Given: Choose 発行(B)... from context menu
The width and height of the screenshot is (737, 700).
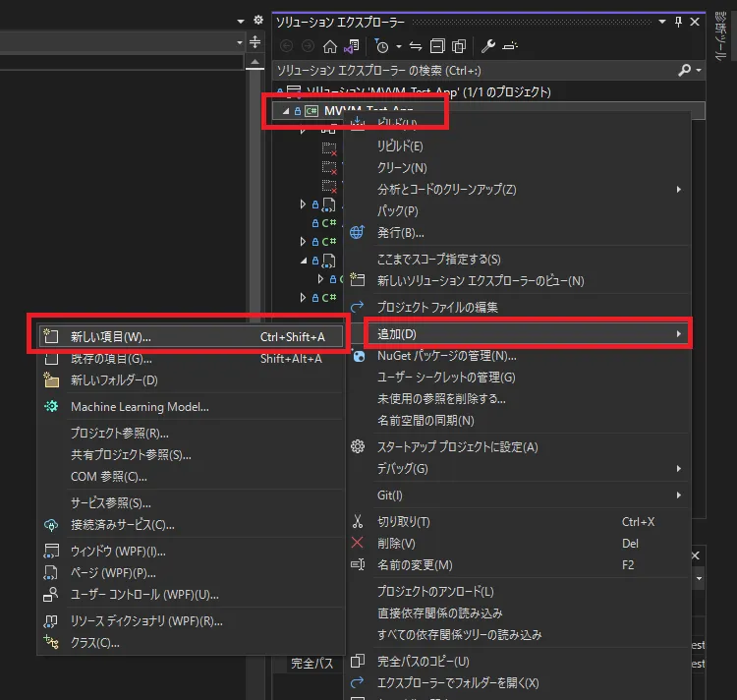Looking at the screenshot, I should pyautogui.click(x=519, y=233).
